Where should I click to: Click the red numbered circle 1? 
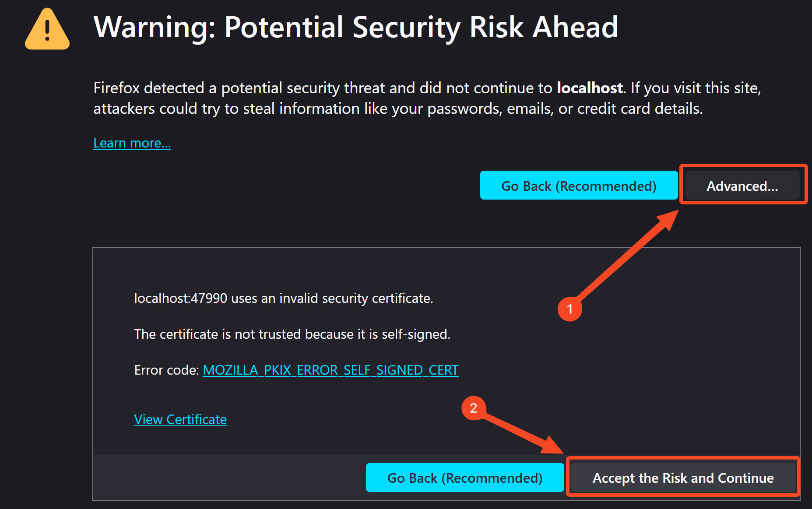569,309
